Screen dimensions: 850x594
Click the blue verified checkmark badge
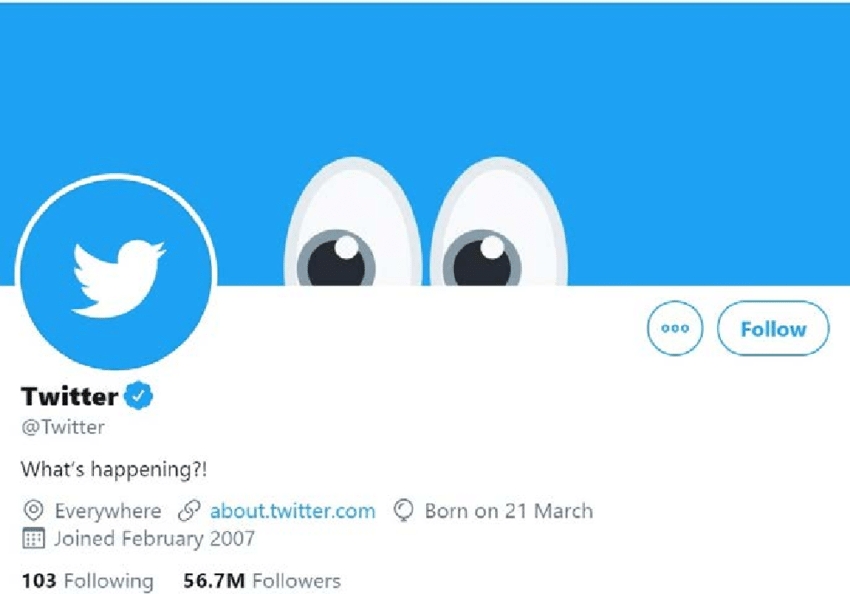139,396
